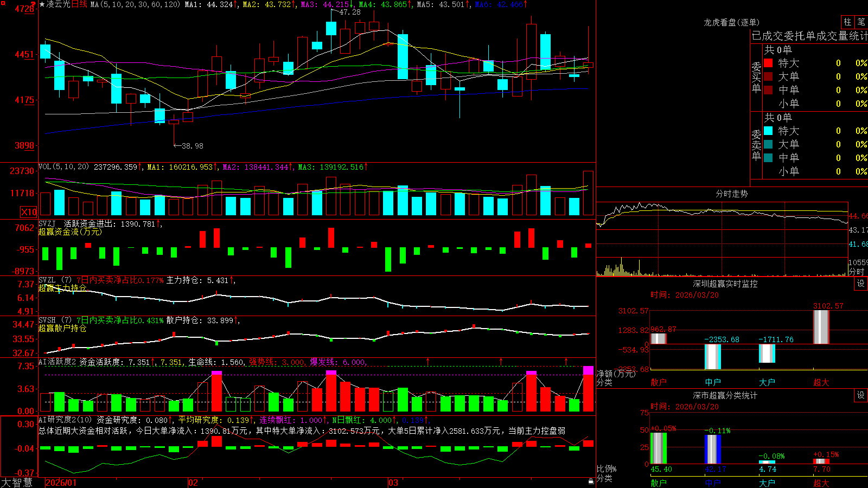This screenshot has height=488, width=868.
Task: Switch the order panel to 笔 view
Action: pyautogui.click(x=861, y=22)
